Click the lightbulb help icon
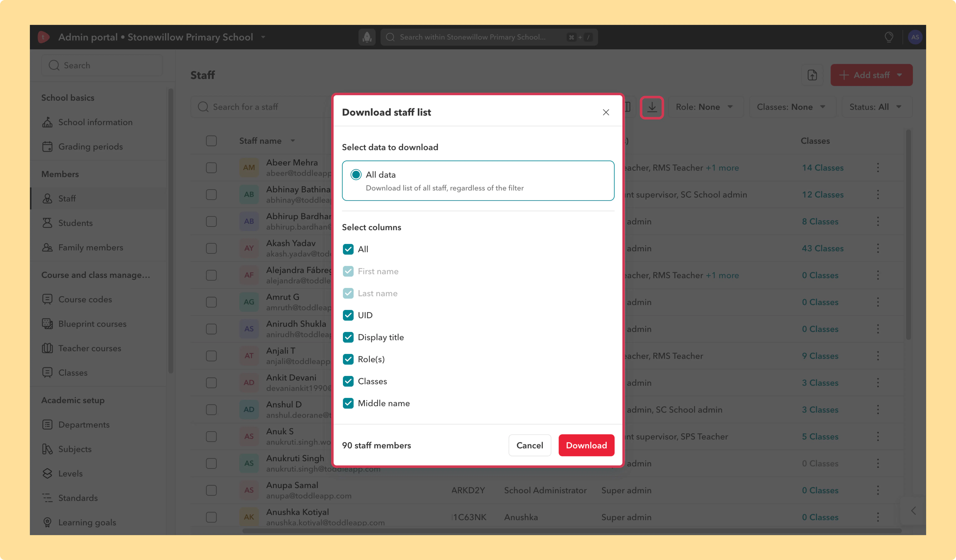 [x=889, y=37]
